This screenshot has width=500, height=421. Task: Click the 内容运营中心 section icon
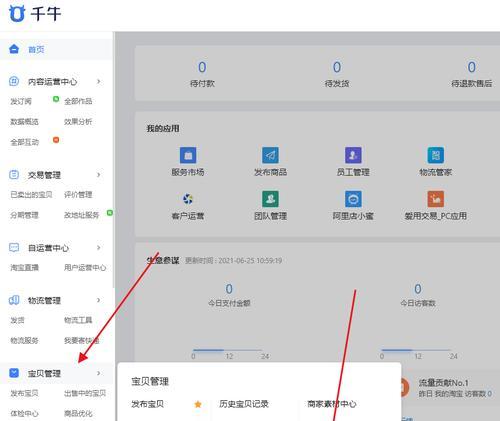(x=14, y=81)
